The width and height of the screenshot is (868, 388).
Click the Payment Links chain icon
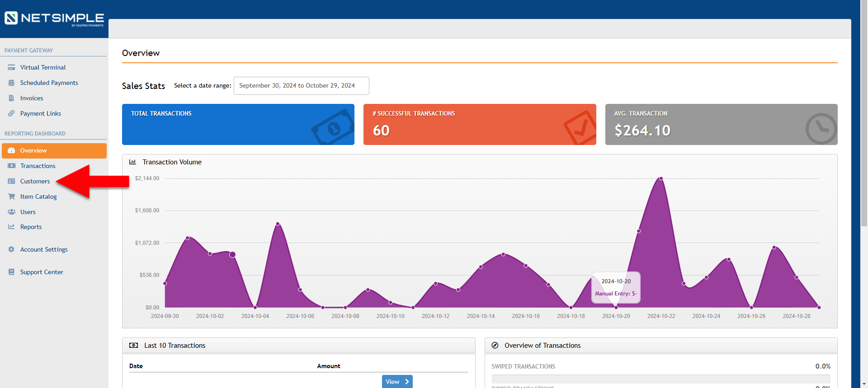click(x=11, y=113)
